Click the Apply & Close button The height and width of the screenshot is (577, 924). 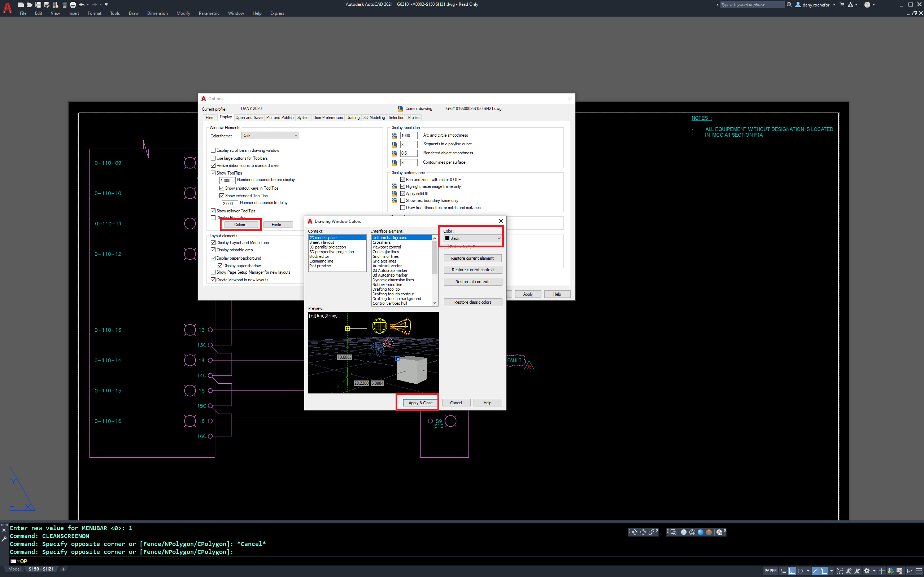point(420,402)
